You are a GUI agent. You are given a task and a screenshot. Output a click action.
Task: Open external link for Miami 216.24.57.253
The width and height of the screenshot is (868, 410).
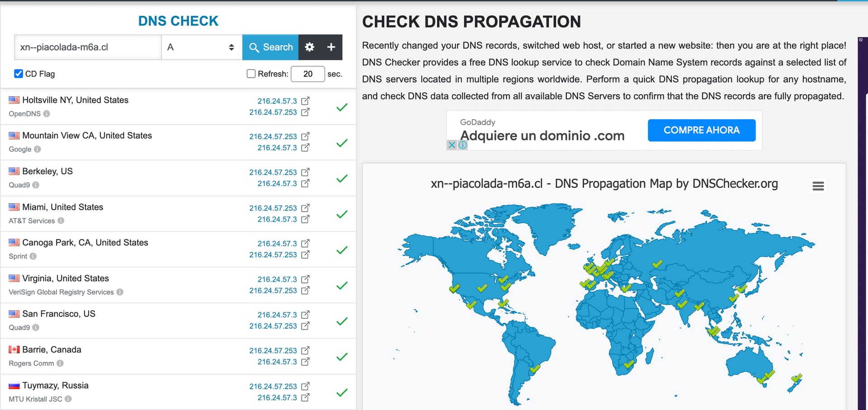pos(306,208)
